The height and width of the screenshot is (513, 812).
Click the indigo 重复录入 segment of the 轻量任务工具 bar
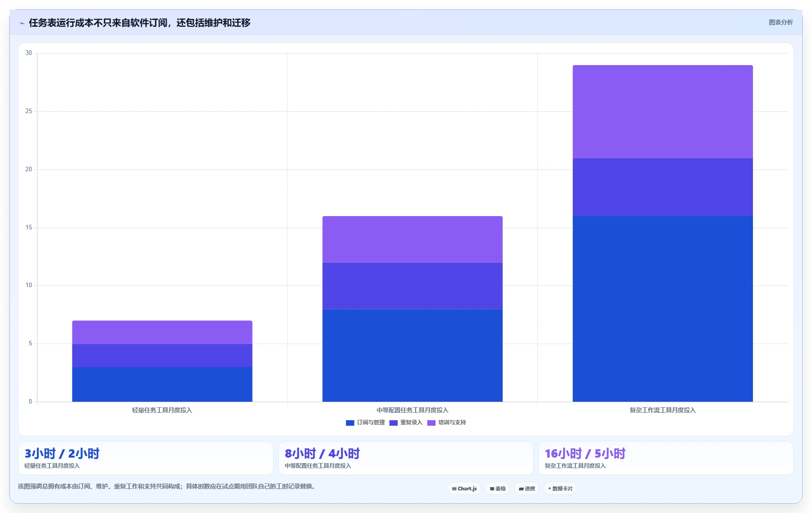[x=162, y=356]
